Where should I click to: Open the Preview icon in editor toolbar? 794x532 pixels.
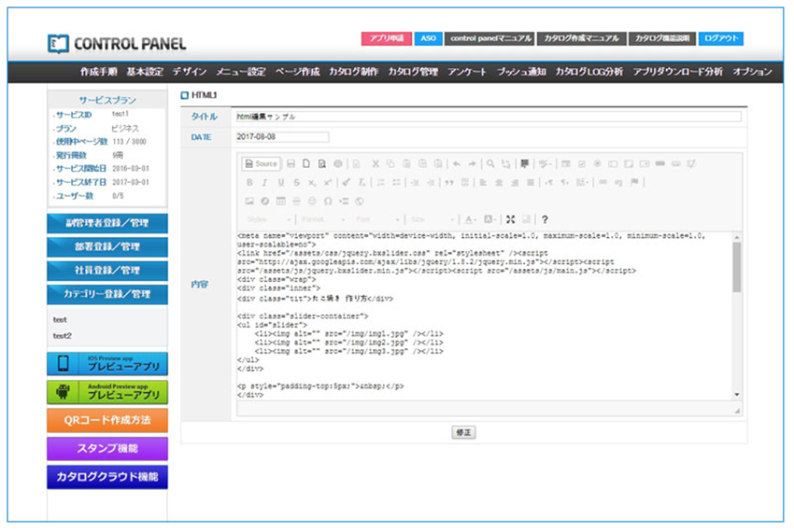[322, 163]
